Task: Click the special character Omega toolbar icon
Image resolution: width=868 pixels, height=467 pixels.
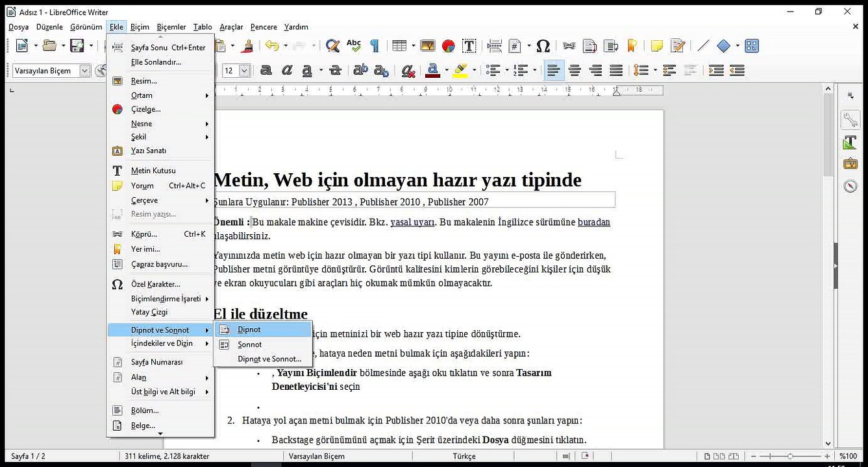Action: point(544,46)
